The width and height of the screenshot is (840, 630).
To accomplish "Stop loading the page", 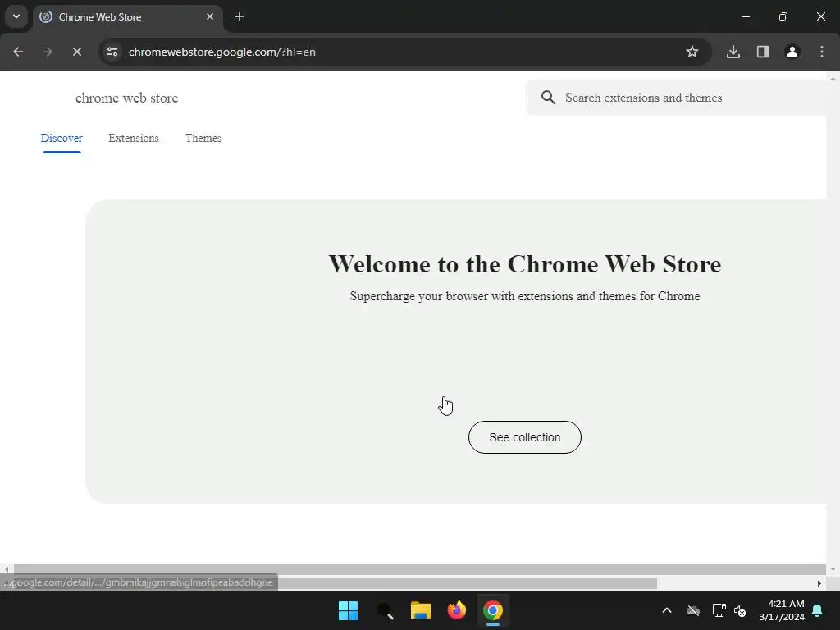I will [76, 52].
